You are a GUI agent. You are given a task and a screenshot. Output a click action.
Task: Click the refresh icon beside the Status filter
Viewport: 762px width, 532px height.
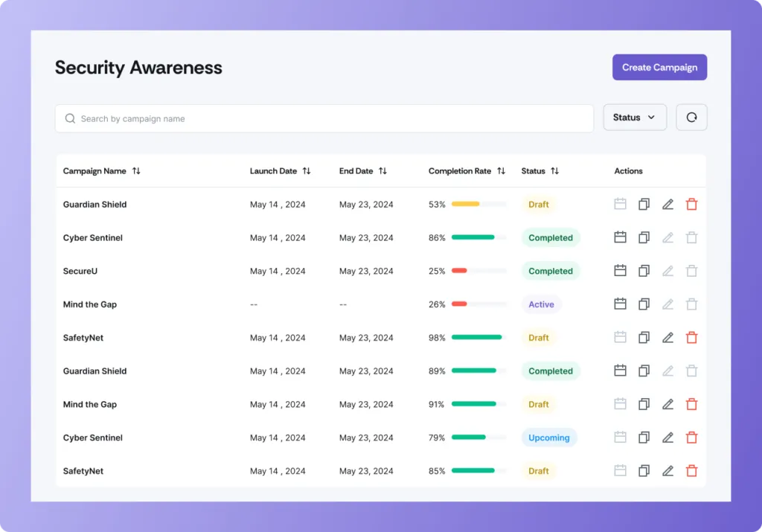point(691,117)
